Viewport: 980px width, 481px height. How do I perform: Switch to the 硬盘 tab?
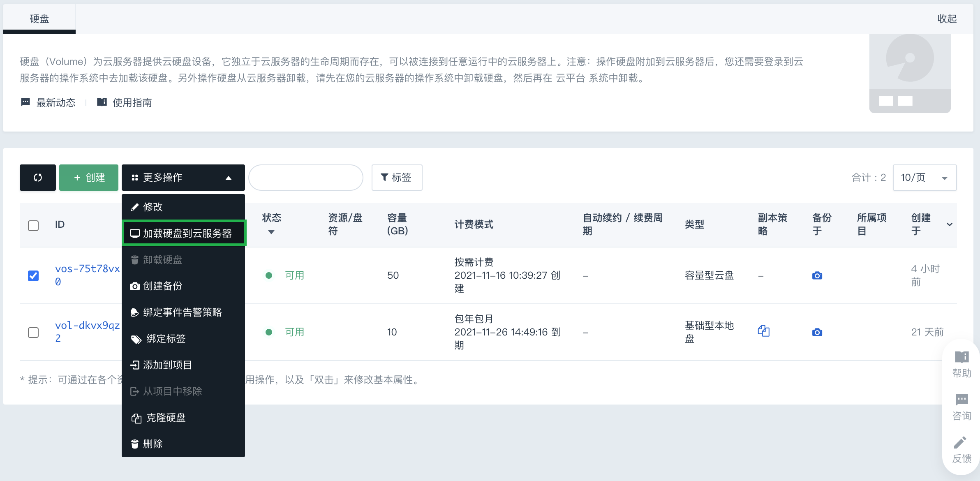coord(39,18)
